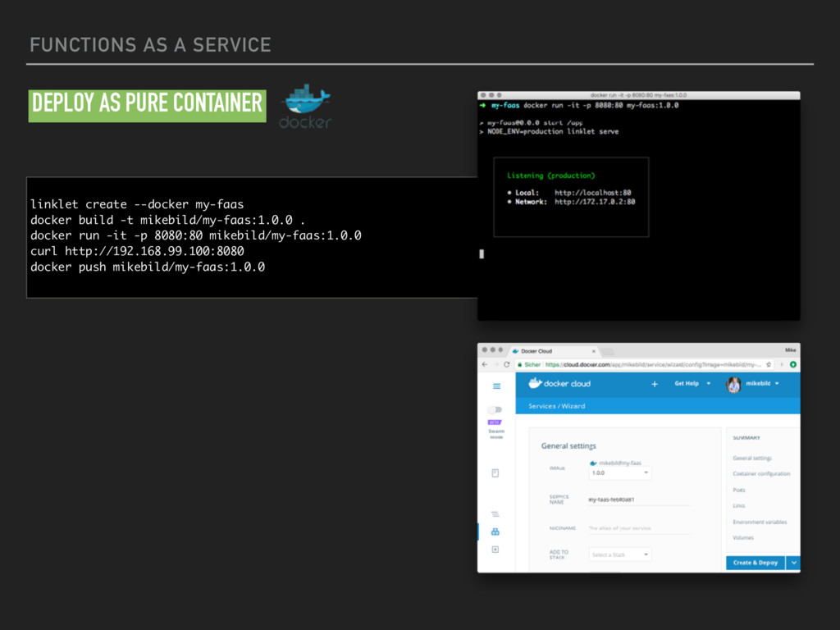Click the http://localhost:80 Local URL in terminal
840x630 pixels.
[592, 193]
